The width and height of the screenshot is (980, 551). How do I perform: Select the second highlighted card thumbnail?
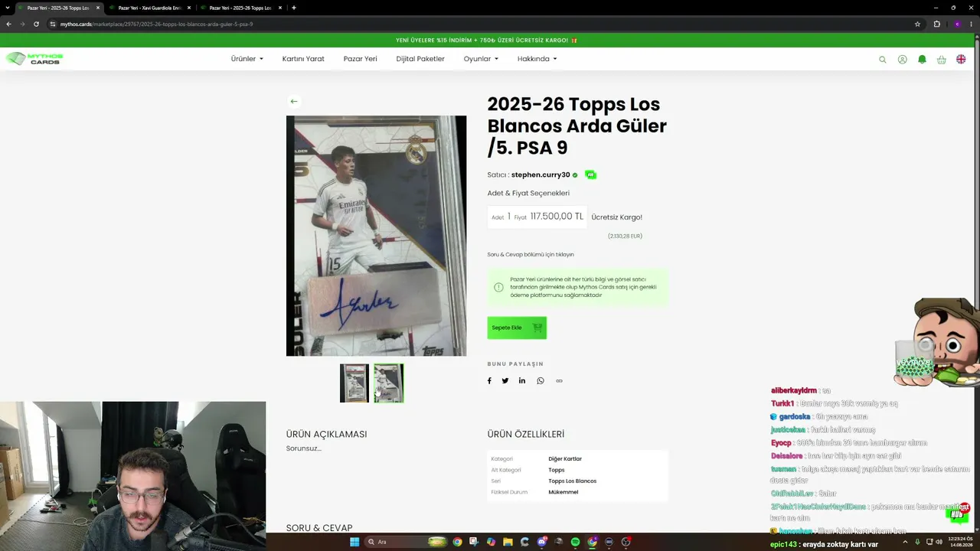tap(389, 383)
